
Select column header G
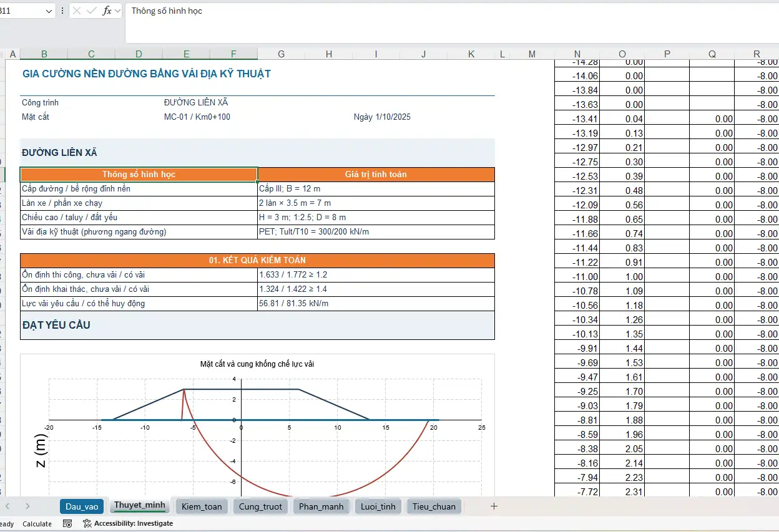point(281,54)
